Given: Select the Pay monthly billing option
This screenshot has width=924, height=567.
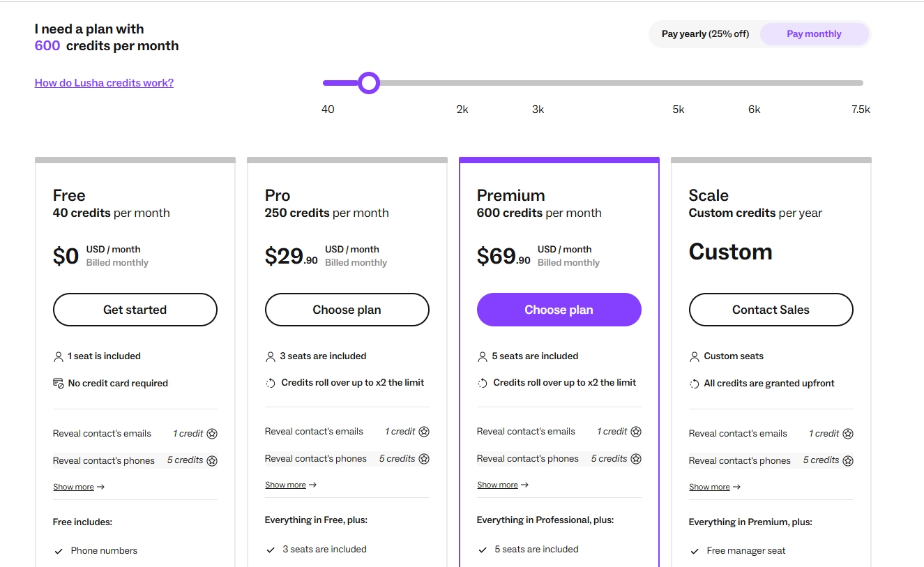Looking at the screenshot, I should 814,34.
